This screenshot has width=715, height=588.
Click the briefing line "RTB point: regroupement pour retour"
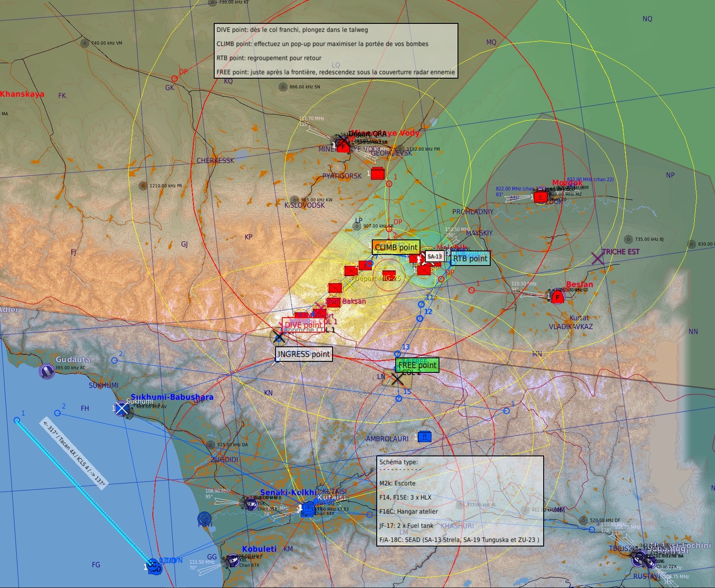tap(269, 58)
